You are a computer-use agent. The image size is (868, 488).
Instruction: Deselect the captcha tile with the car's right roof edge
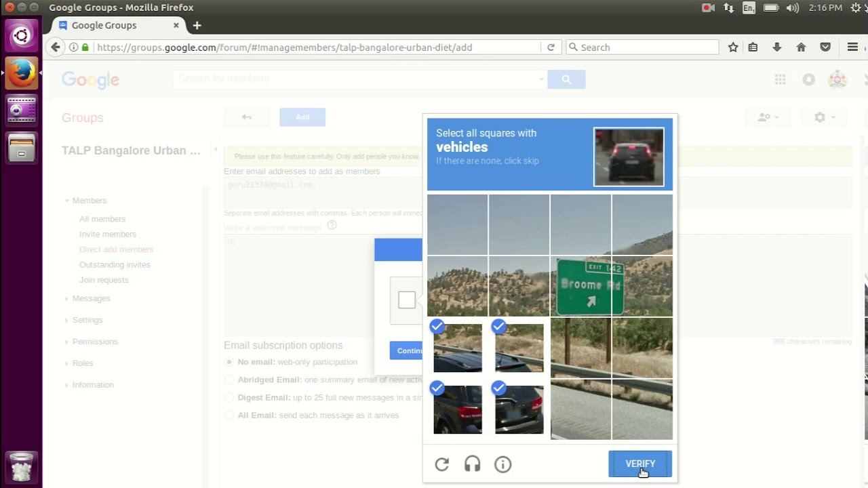coord(519,348)
